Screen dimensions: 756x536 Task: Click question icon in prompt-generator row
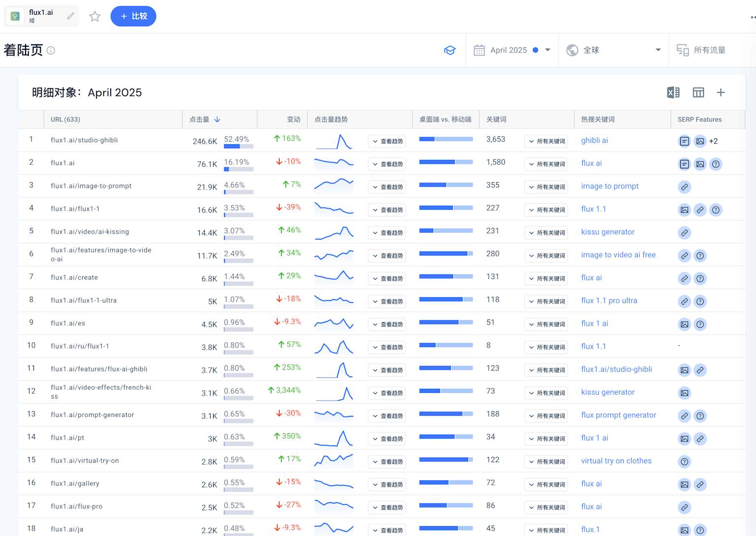[700, 416]
